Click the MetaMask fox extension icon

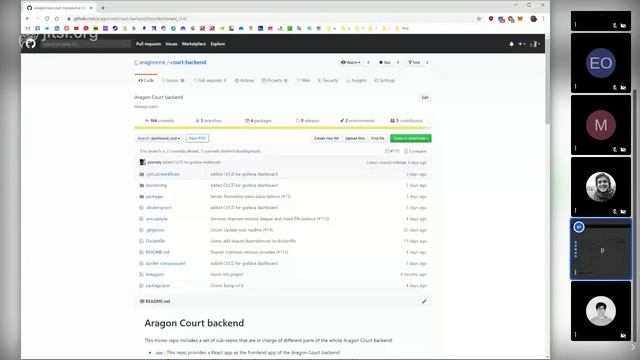click(520, 19)
